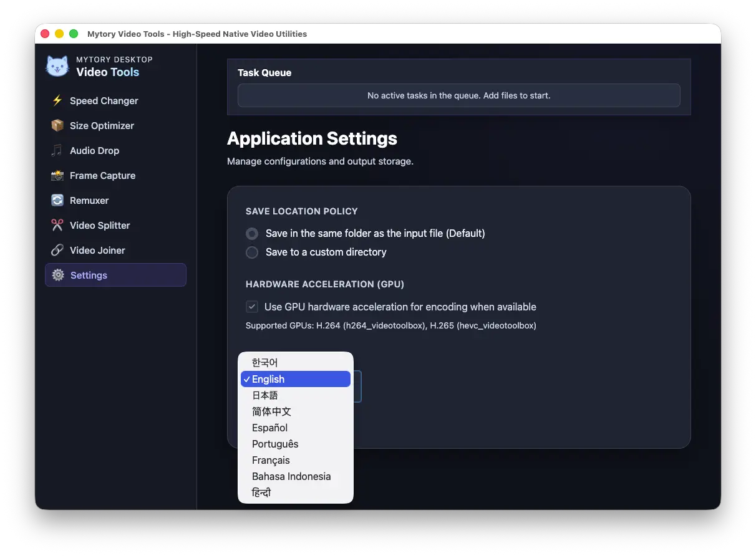Select the Settings sidebar item
The width and height of the screenshot is (756, 556).
pyautogui.click(x=115, y=275)
